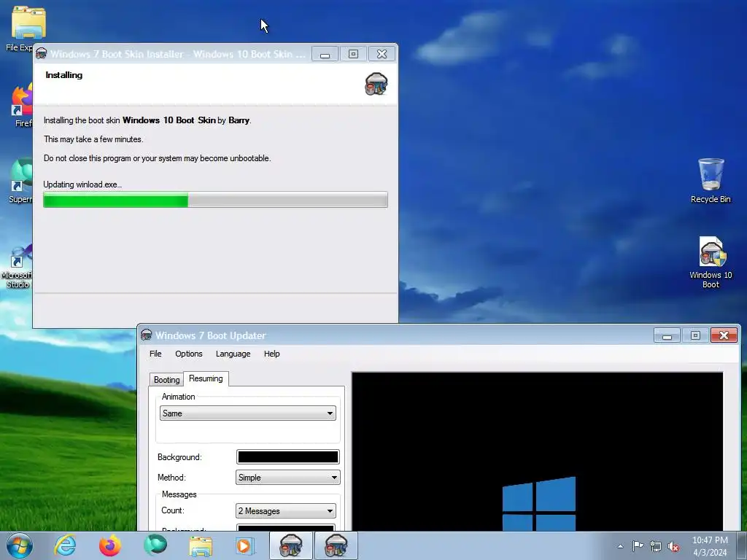
Task: Show hidden tray icons arrow
Action: click(620, 546)
